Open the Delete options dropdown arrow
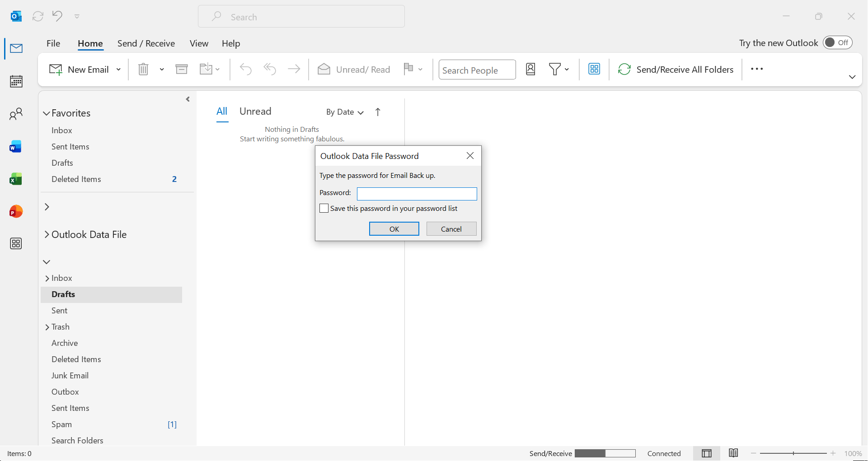Screen dimensions: 868x461 coord(162,70)
